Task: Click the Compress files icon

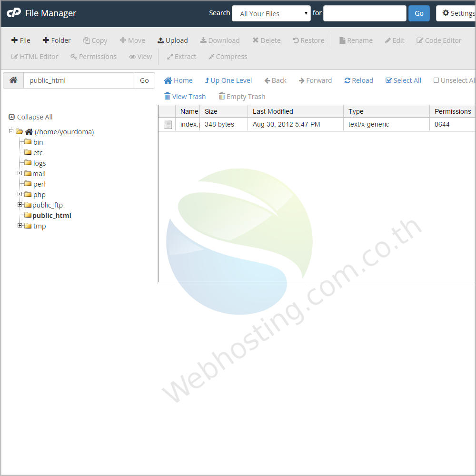Action: (228, 57)
